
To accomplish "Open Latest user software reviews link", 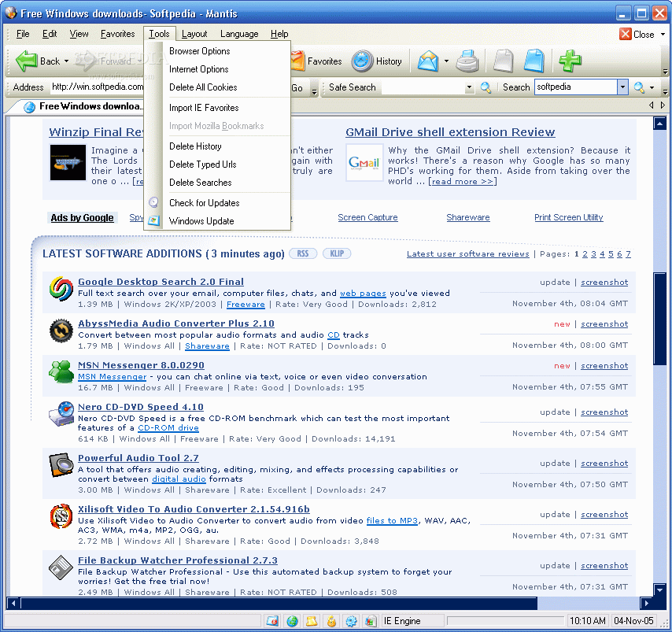I will click(x=468, y=254).
